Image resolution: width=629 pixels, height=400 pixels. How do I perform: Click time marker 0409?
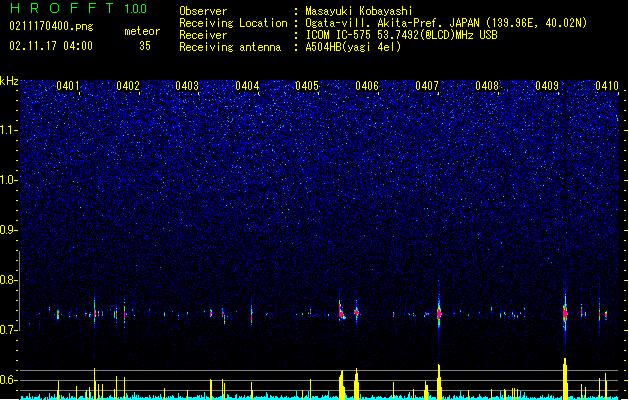(547, 86)
